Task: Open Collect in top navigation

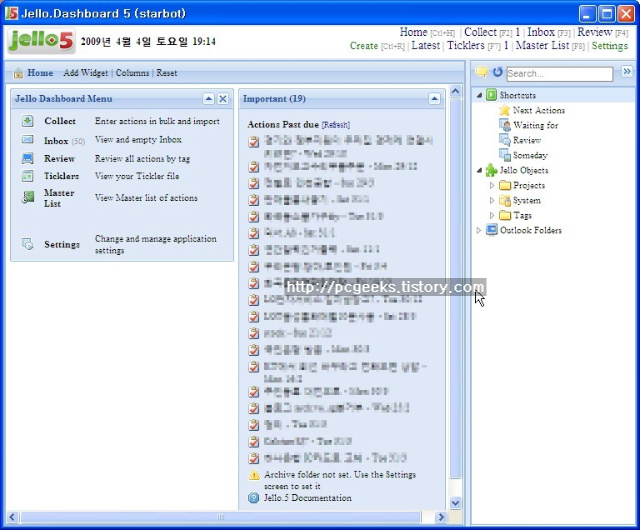Action: pyautogui.click(x=480, y=32)
